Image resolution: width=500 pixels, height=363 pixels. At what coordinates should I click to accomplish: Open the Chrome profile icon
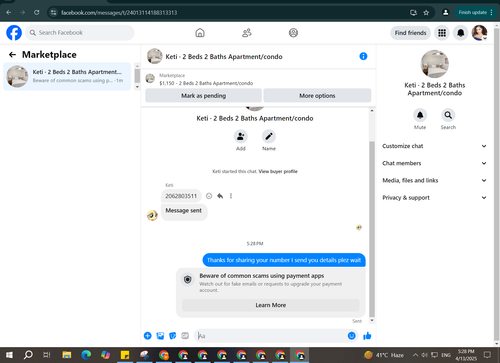(445, 13)
